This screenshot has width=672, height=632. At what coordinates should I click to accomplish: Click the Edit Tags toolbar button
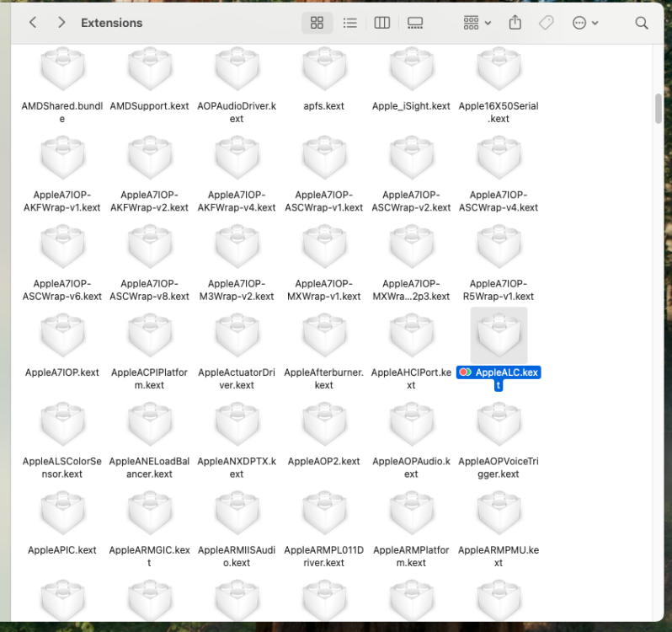(546, 23)
